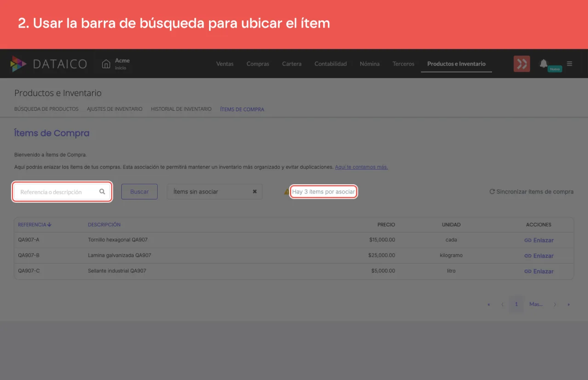Screen dimensions: 588x380
Task: Click the search magnifier icon
Action: 102,192
